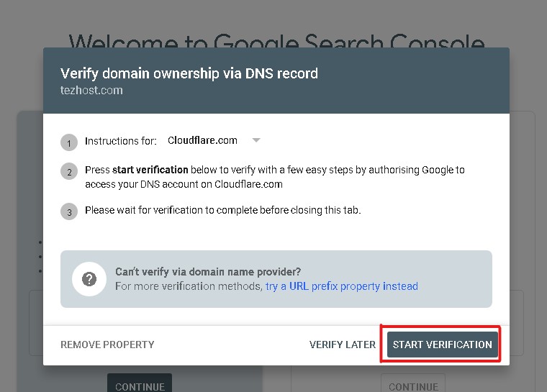Viewport: 547px width, 392px height.
Task: Click the "Instructions for:" label
Action: click(121, 141)
